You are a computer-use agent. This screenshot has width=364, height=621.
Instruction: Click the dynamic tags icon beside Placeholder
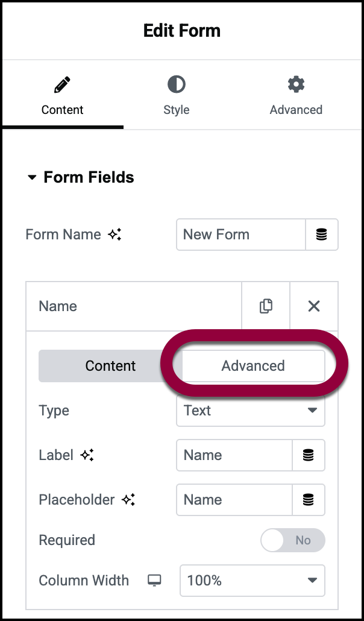tap(309, 500)
